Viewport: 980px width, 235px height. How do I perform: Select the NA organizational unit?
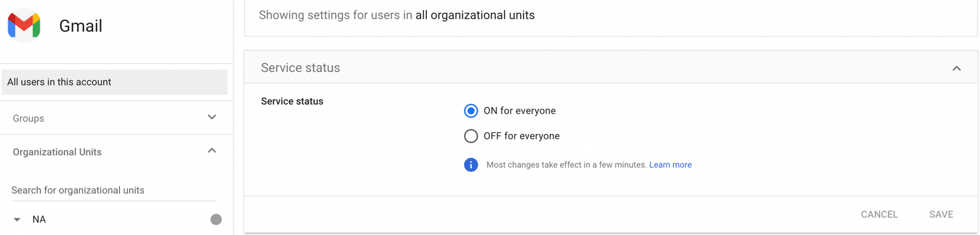[39, 219]
